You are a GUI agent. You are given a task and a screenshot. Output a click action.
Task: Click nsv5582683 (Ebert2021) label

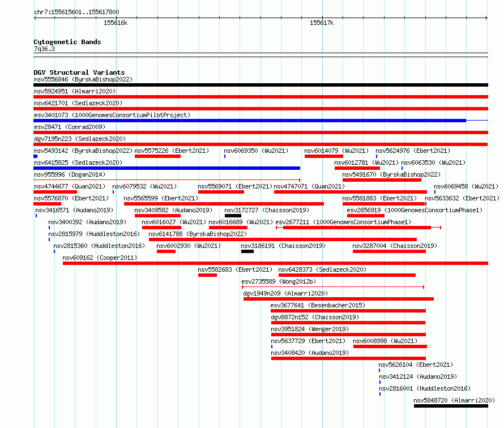click(235, 269)
